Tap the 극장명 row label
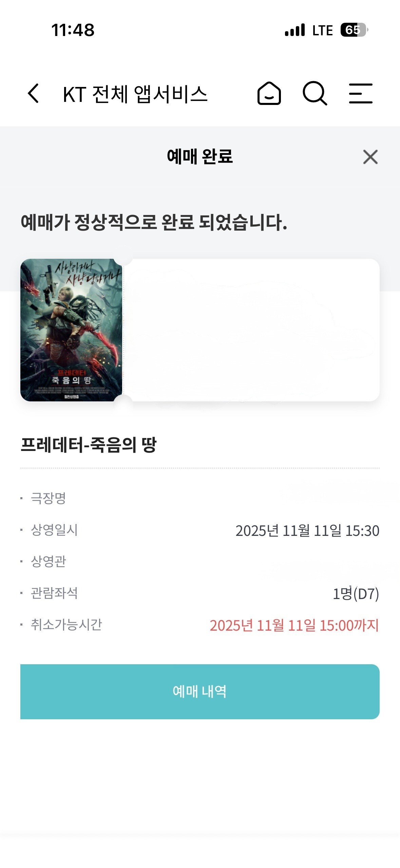 point(48,498)
